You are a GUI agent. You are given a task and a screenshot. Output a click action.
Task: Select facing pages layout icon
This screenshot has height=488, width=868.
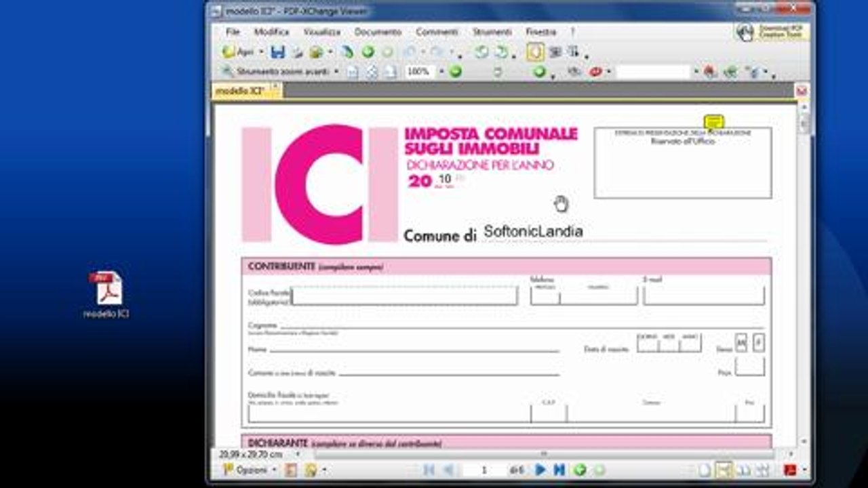[x=744, y=470]
